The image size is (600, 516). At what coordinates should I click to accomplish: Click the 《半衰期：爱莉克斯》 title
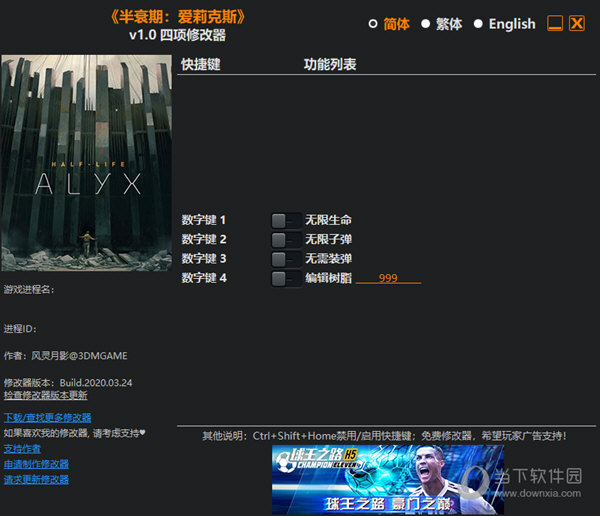tap(178, 17)
